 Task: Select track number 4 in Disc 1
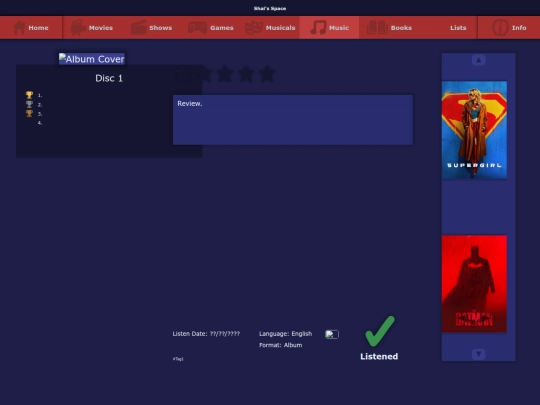pyautogui.click(x=40, y=123)
